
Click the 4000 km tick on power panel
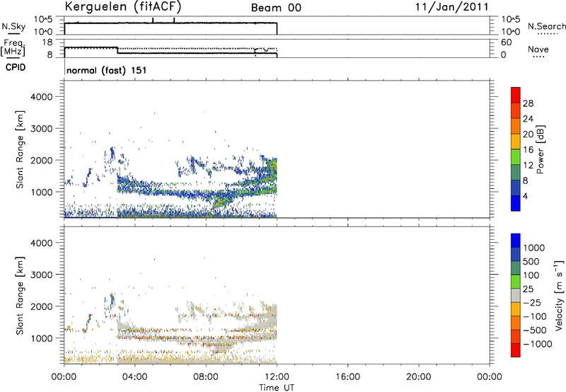42,97
